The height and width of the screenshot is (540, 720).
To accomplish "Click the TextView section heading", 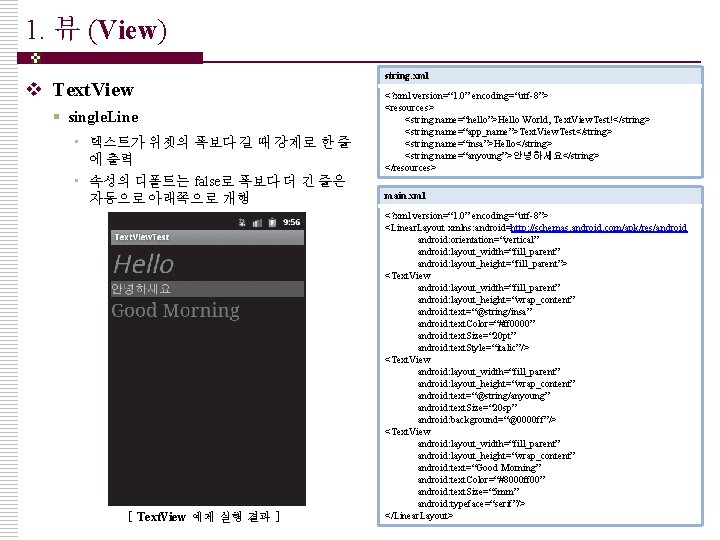I will coord(93,90).
